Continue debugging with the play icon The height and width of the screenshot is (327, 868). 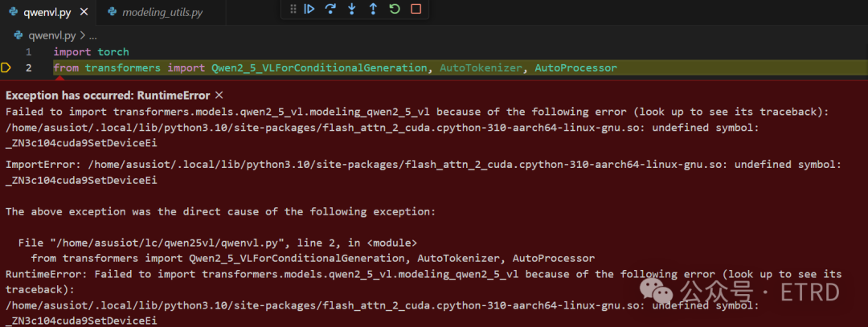pos(309,9)
